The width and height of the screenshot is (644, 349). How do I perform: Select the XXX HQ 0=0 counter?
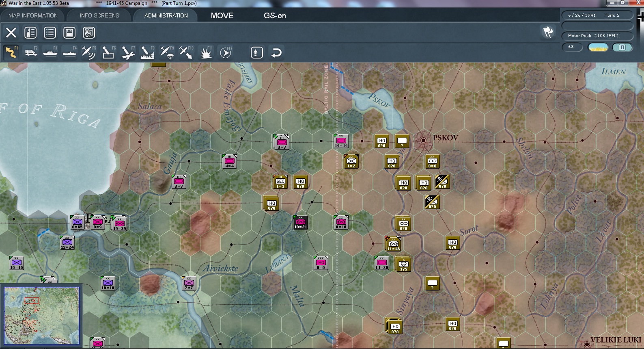pos(321,263)
